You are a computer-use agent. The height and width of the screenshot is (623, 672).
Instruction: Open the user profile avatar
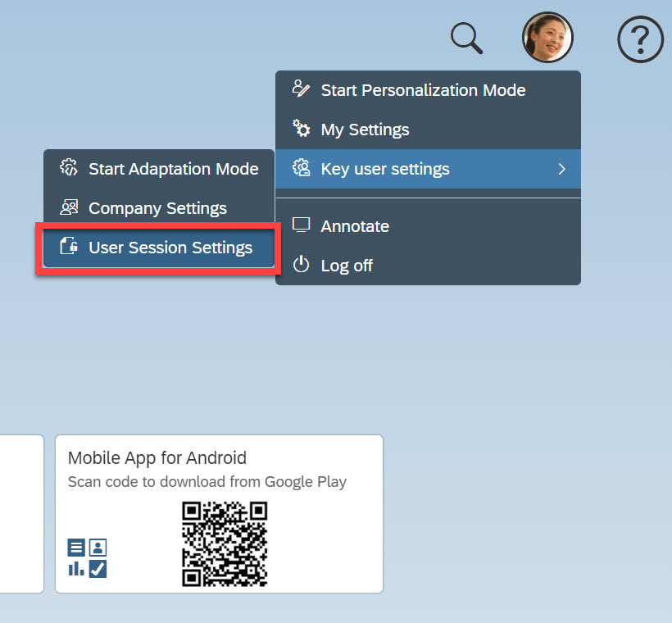547,38
